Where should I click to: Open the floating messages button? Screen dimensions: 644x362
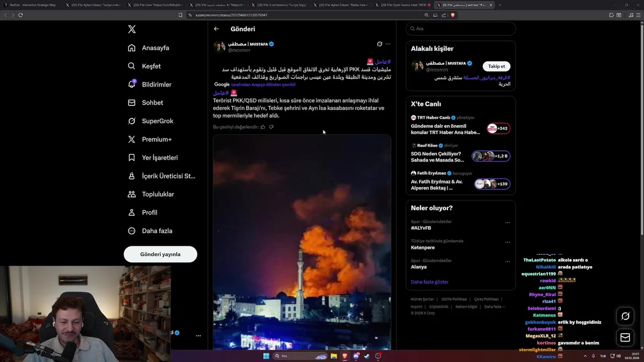(x=625, y=337)
